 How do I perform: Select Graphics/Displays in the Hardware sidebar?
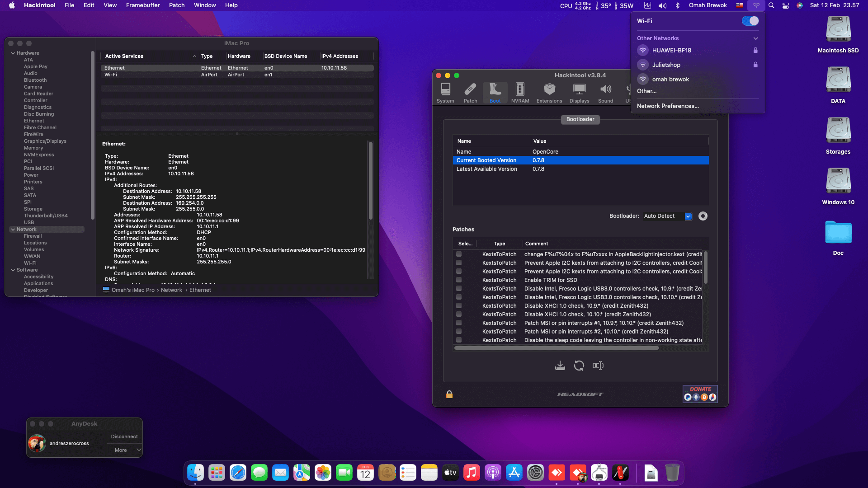pos(45,141)
